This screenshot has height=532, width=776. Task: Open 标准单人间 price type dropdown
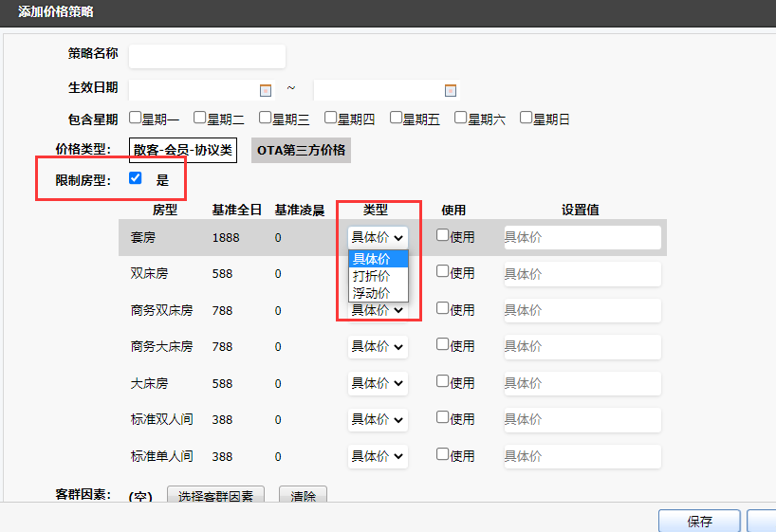(x=378, y=456)
